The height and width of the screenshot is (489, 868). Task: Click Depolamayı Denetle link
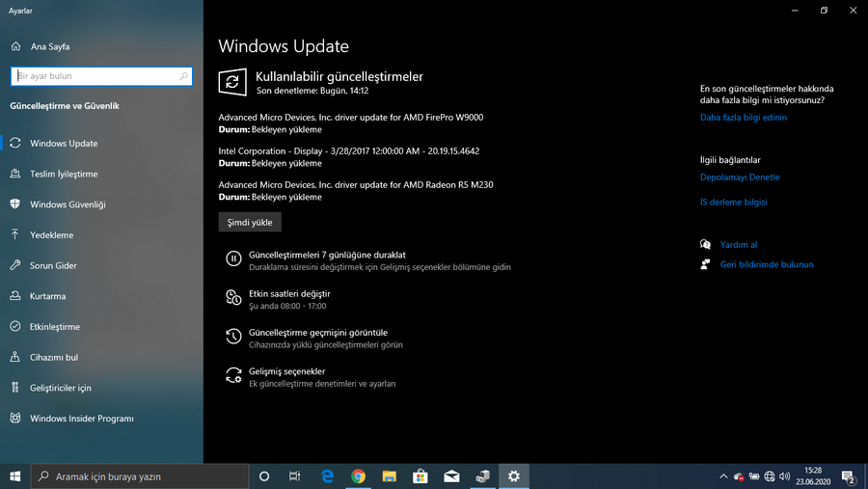click(740, 177)
